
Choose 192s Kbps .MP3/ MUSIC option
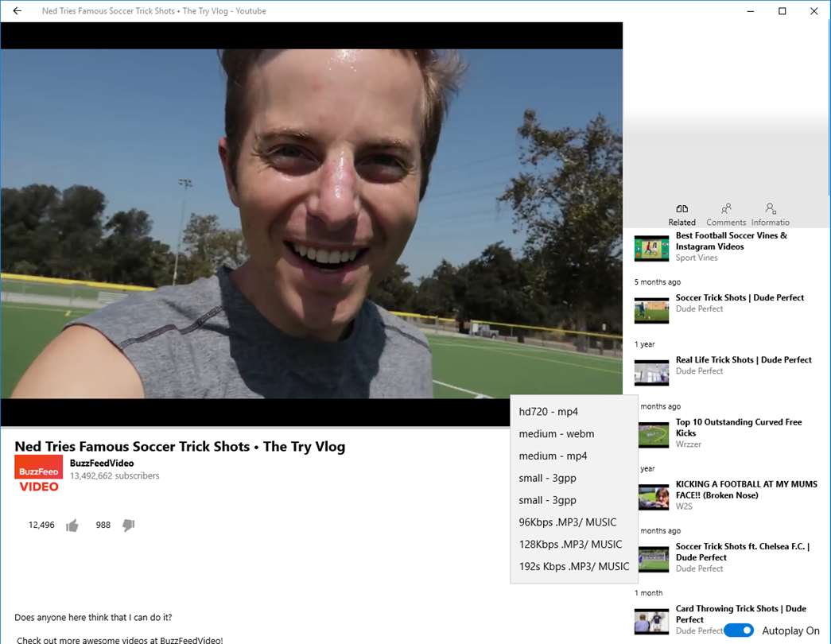573,567
